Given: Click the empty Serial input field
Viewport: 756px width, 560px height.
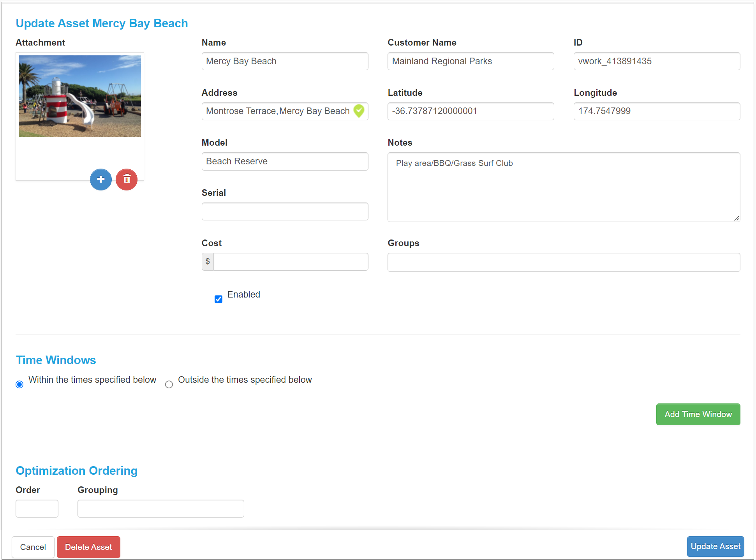Looking at the screenshot, I should [x=285, y=211].
